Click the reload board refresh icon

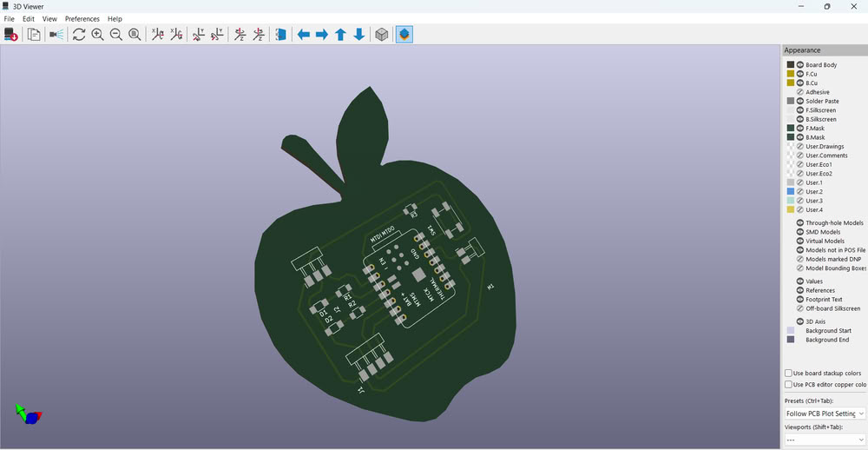79,35
